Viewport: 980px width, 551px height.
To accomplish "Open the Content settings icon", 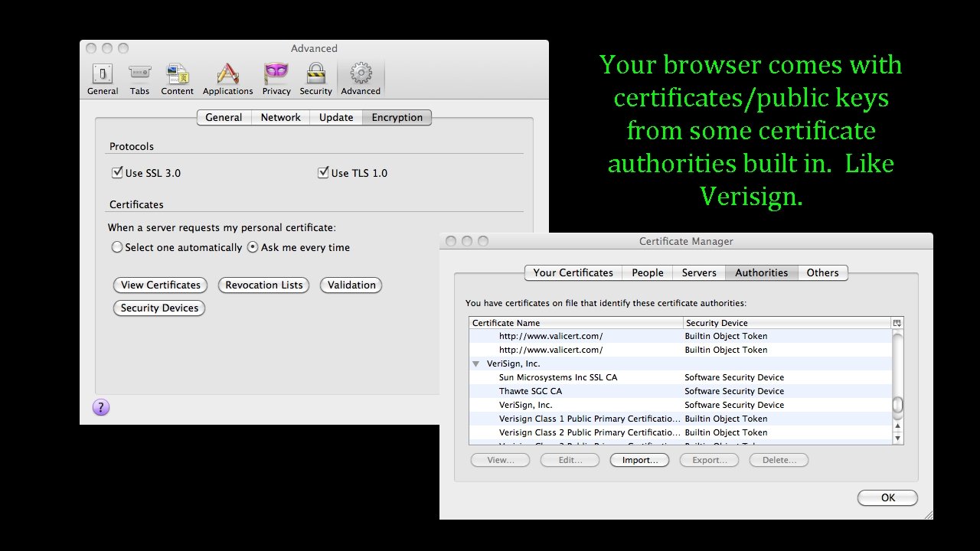I will (177, 77).
